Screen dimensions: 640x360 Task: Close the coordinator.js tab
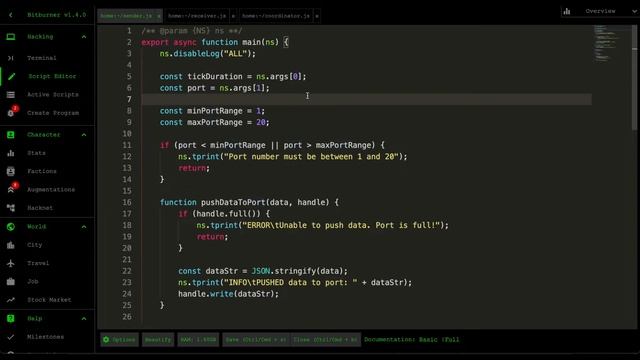[317, 16]
